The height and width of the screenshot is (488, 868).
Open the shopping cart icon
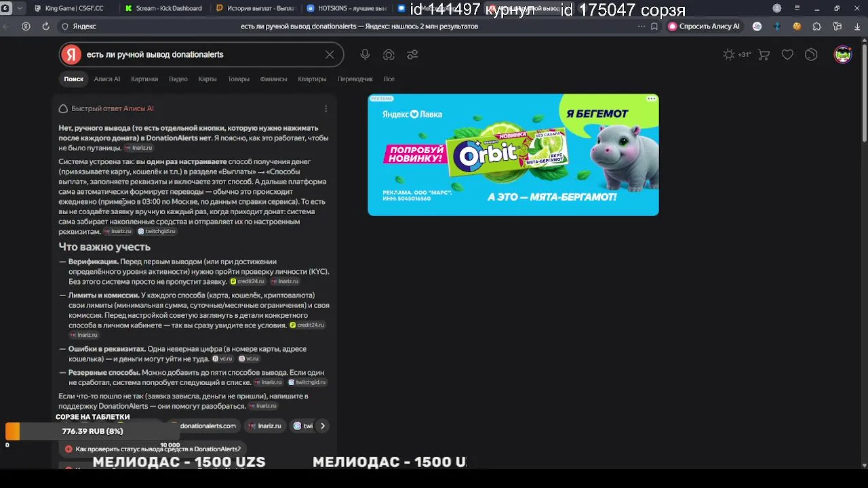[764, 55]
